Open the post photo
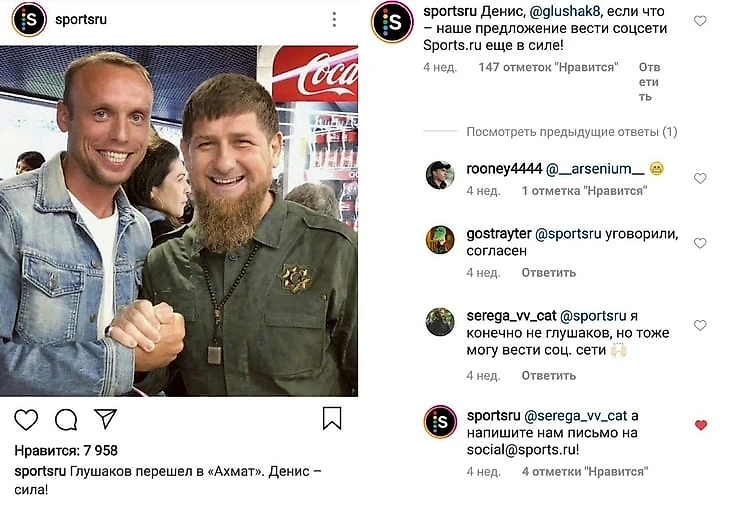Viewport: 730px width, 505px height. 179,221
